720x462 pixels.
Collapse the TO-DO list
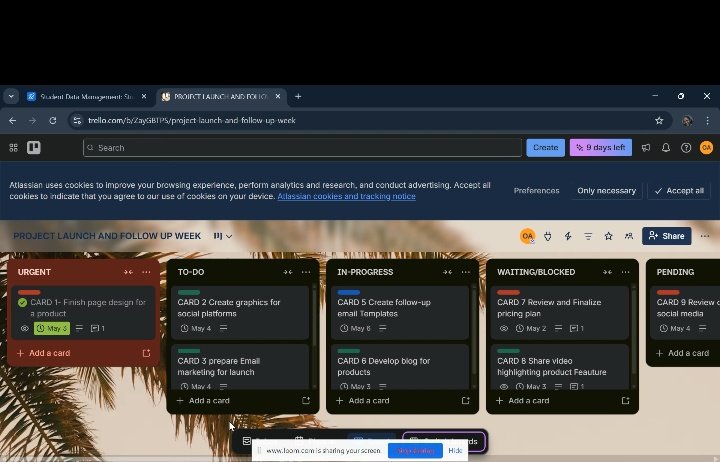[x=288, y=272]
